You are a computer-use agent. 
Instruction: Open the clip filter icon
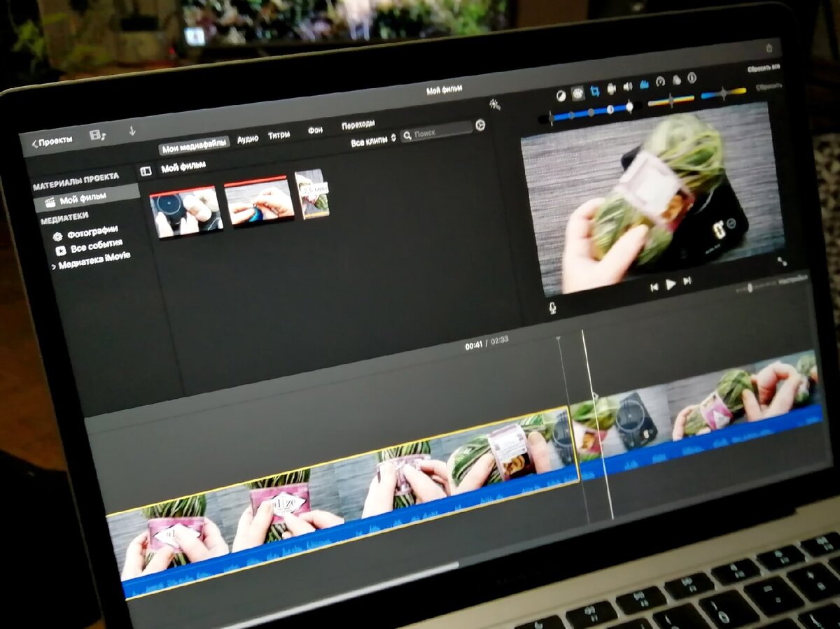(677, 79)
